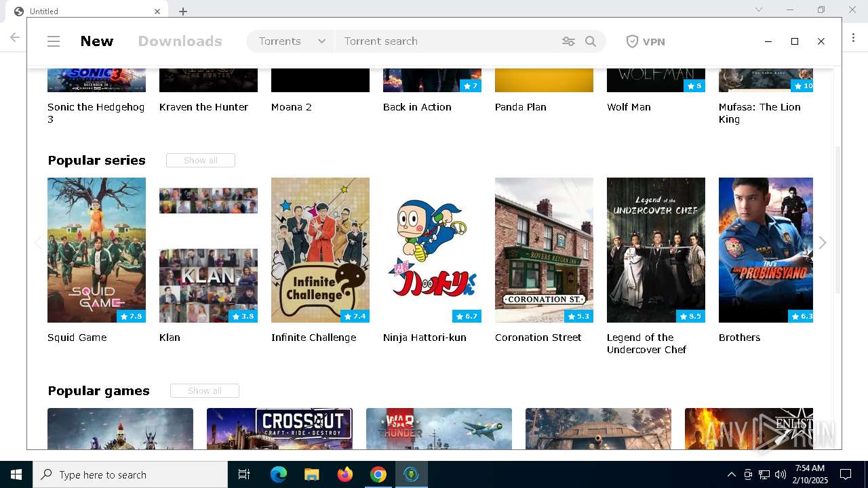The image size is (868, 488).
Task: Open the Crossout game banner
Action: click(x=279, y=428)
